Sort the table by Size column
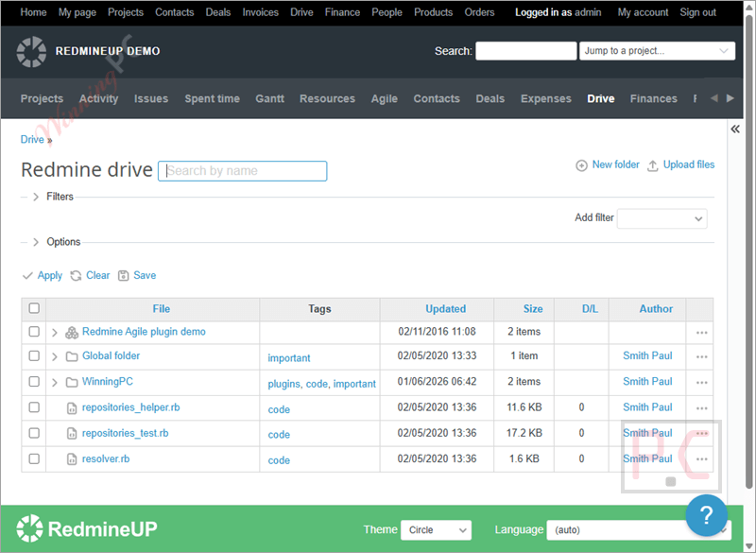This screenshot has height=553, width=756. click(533, 309)
